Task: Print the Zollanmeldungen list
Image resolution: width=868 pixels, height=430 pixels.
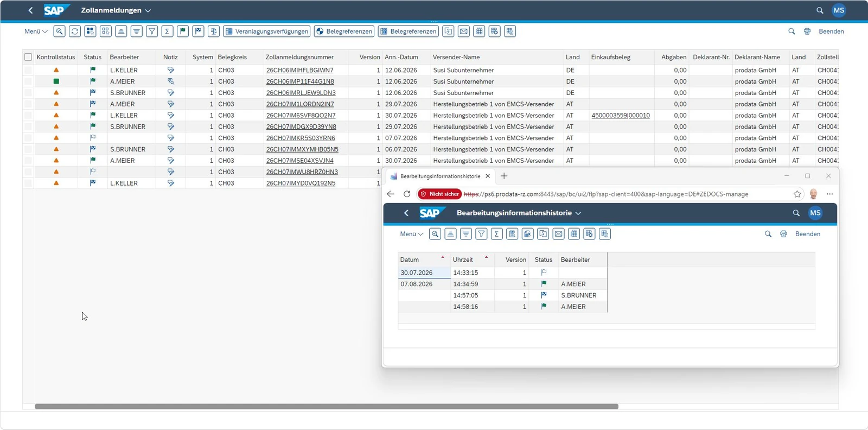Action: (807, 31)
